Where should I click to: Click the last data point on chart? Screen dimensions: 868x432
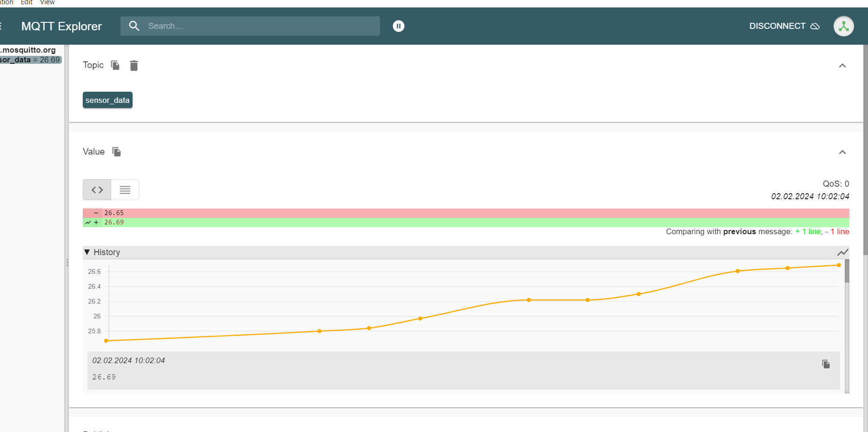(x=839, y=265)
